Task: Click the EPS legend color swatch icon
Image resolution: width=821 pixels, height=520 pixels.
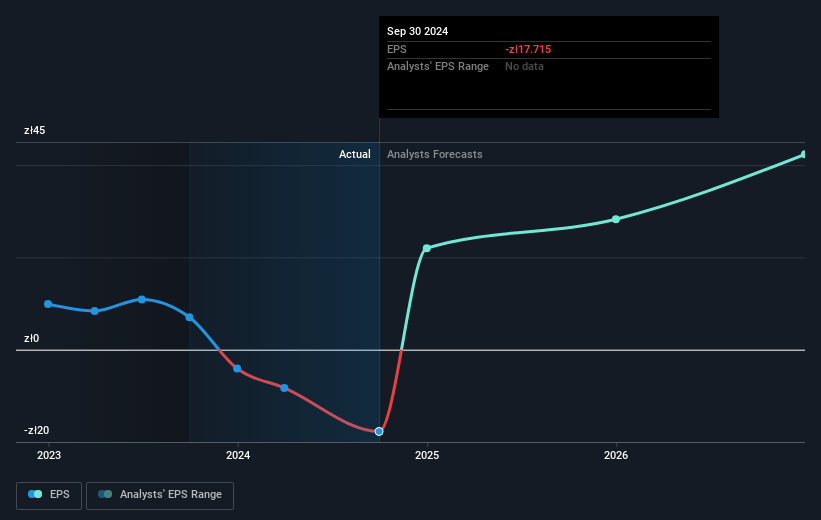Action: 35,494
